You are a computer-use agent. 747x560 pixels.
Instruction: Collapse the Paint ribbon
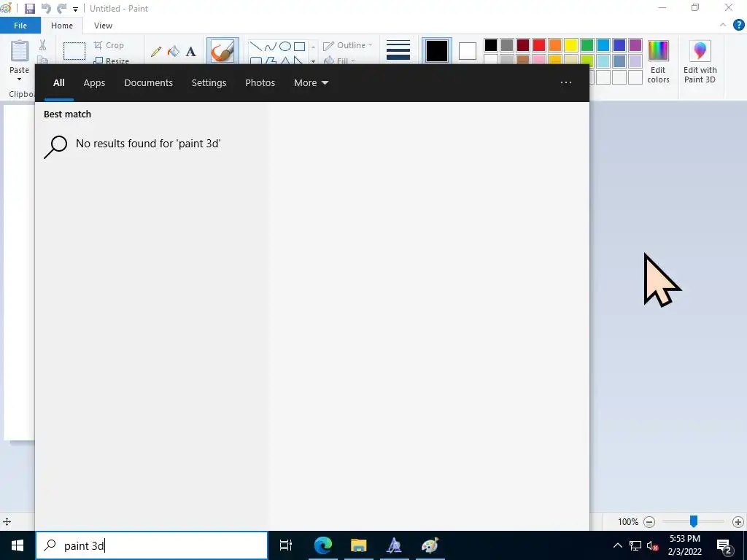(723, 26)
